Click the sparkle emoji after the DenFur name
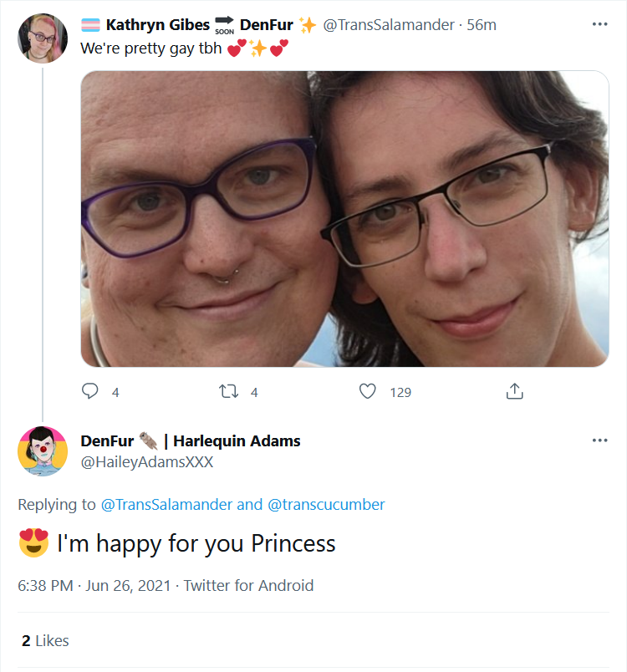The height and width of the screenshot is (672, 627). tap(308, 25)
